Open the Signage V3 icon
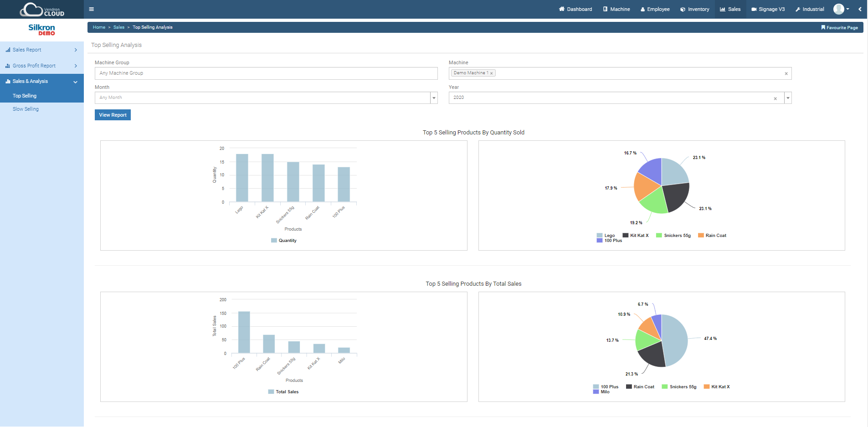 [x=753, y=9]
